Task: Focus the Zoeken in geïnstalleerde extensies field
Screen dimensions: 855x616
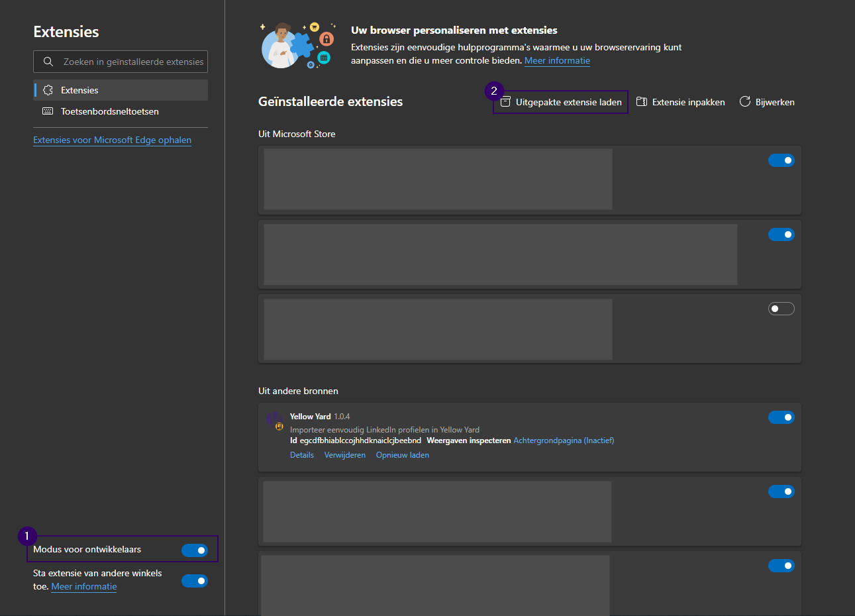Action: 121,62
